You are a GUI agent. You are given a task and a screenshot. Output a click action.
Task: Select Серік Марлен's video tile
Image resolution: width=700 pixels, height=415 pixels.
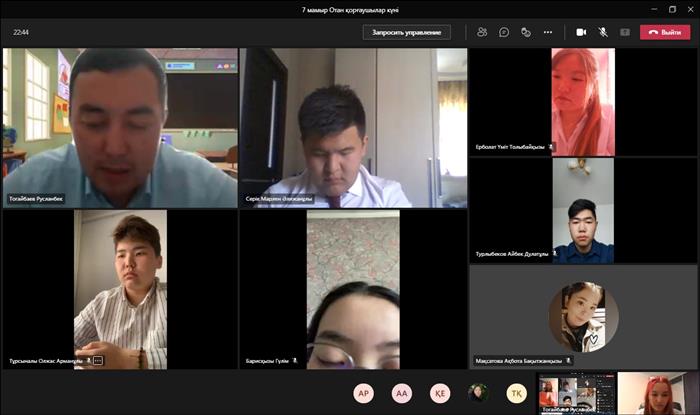[x=353, y=127]
